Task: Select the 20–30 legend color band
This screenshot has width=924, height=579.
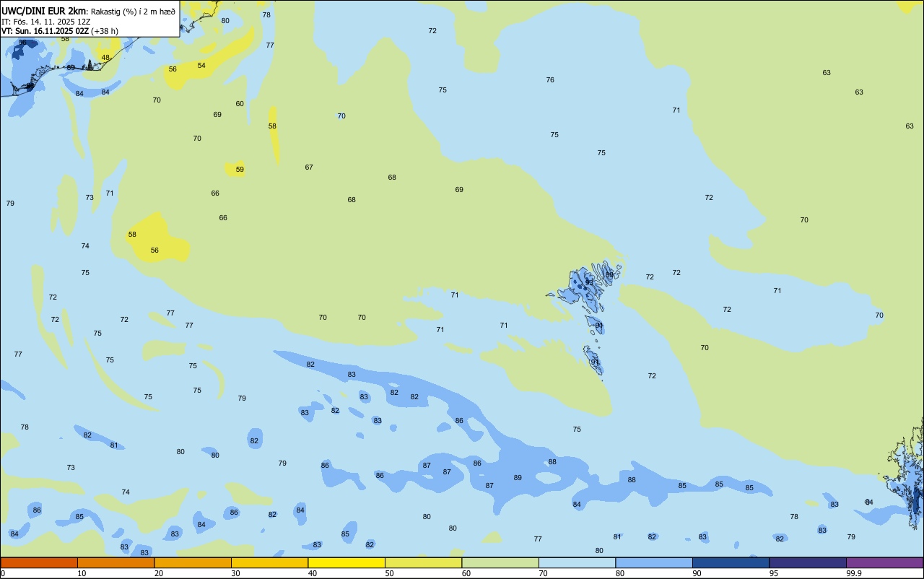Action: coord(193,562)
